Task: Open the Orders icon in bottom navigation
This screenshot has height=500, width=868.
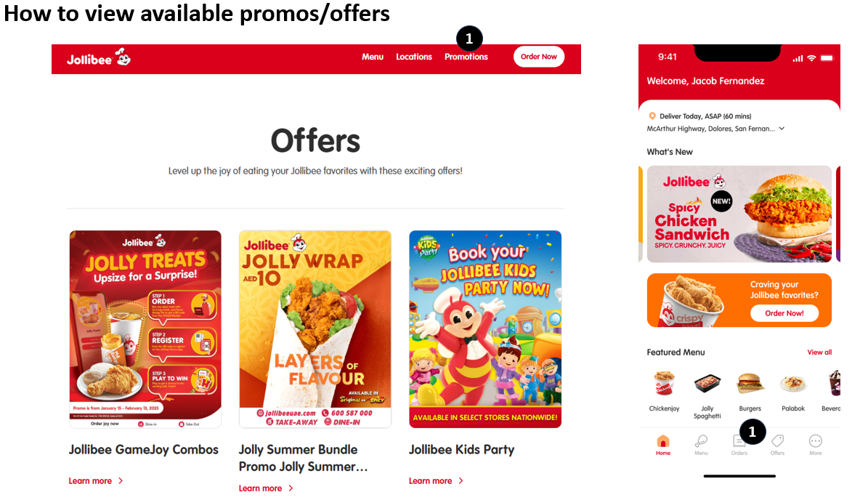Action: pyautogui.click(x=739, y=440)
